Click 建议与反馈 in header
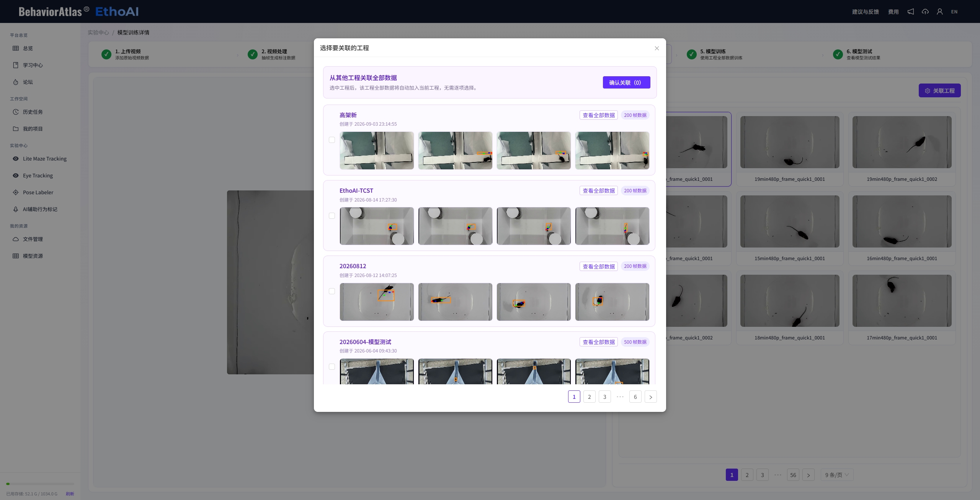The width and height of the screenshot is (980, 500). tap(866, 12)
